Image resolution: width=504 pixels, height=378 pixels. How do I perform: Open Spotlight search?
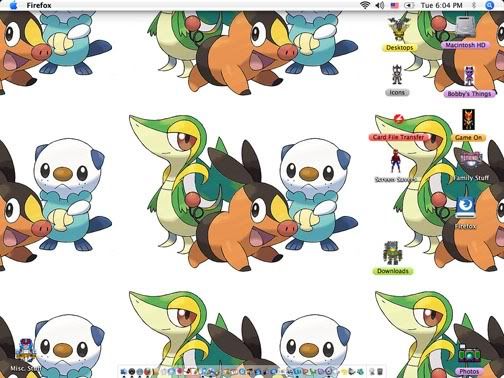click(x=489, y=5)
